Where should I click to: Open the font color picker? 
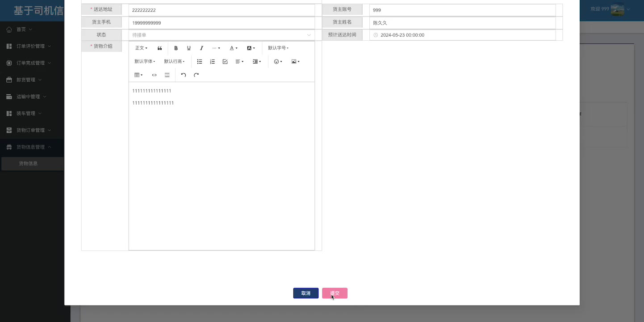[234, 48]
